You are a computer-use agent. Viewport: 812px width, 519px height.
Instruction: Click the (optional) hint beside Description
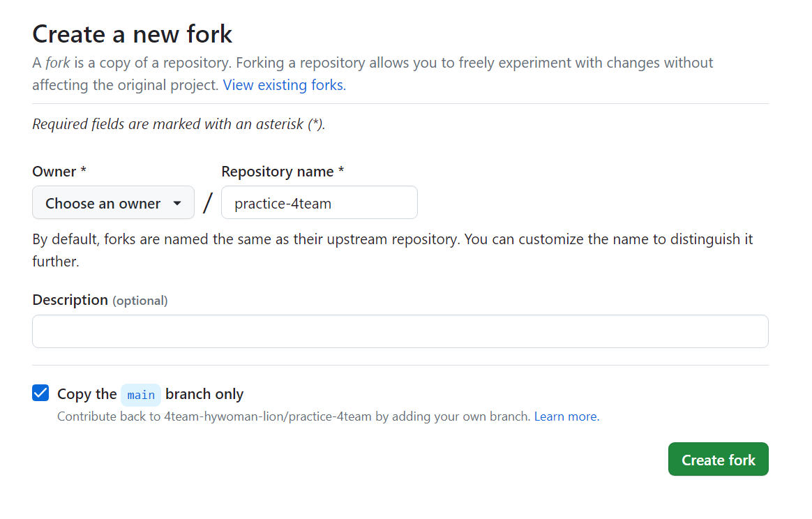(140, 301)
